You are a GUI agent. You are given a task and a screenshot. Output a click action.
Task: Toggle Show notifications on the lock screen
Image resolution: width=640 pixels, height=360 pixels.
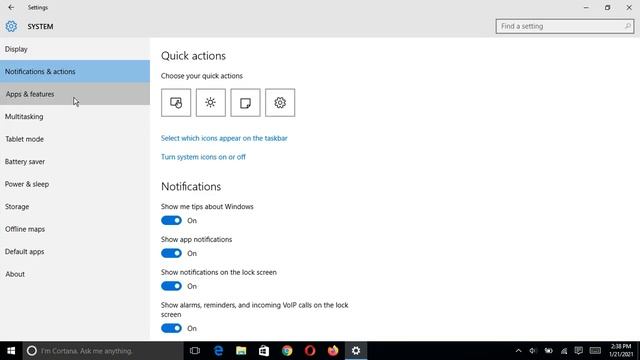[171, 286]
